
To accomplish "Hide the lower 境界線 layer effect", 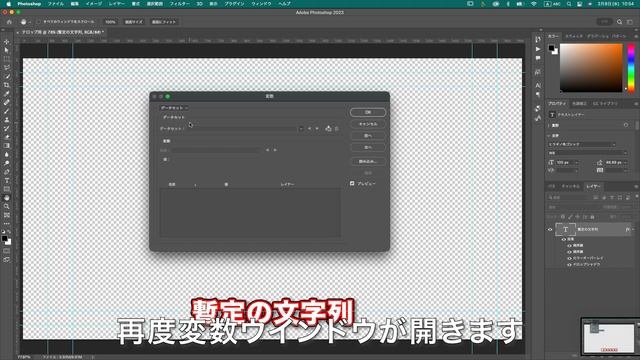I will coord(569,252).
